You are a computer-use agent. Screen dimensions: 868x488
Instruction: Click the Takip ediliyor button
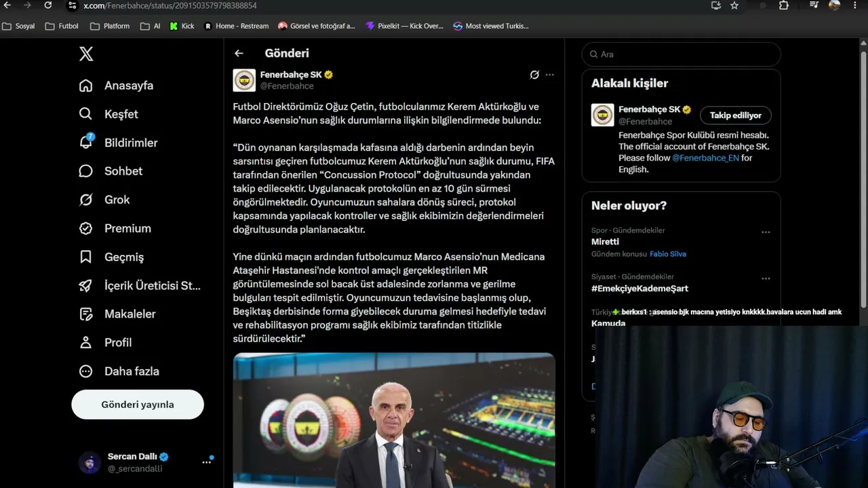coord(736,115)
